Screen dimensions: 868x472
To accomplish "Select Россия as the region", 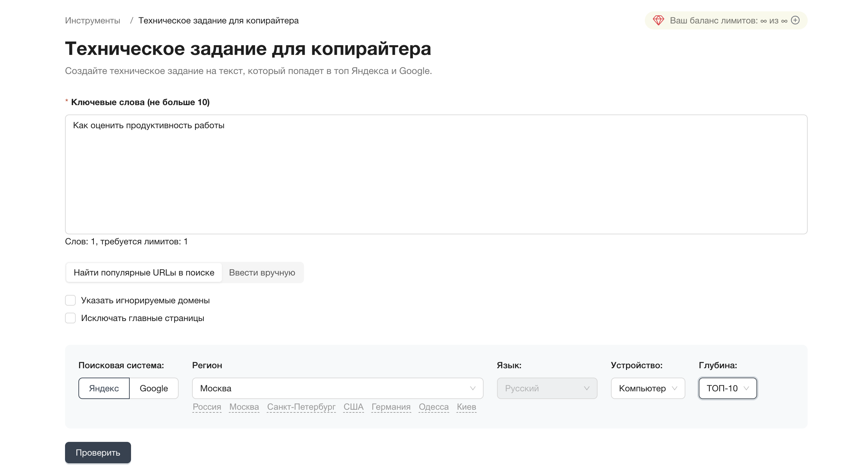I will (206, 407).
